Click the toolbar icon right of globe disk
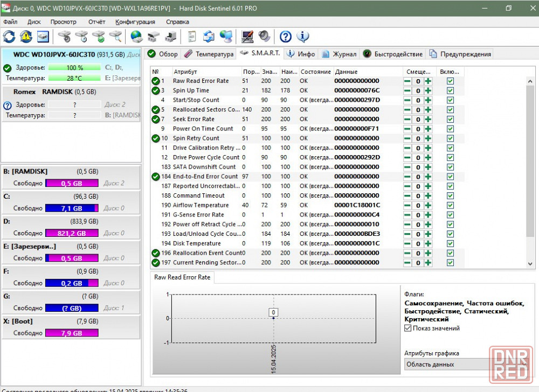 click(153, 37)
